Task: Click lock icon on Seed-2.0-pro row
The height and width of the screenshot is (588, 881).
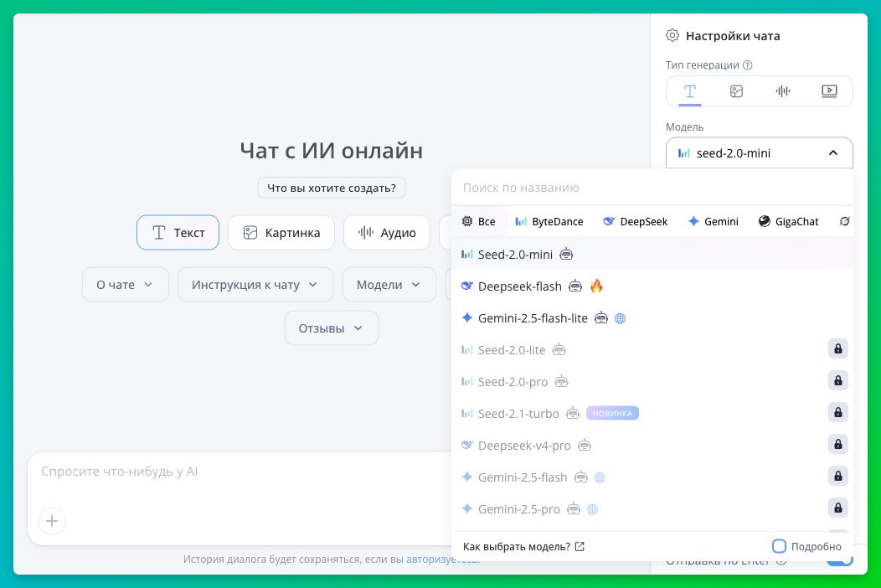Action: tap(837, 381)
